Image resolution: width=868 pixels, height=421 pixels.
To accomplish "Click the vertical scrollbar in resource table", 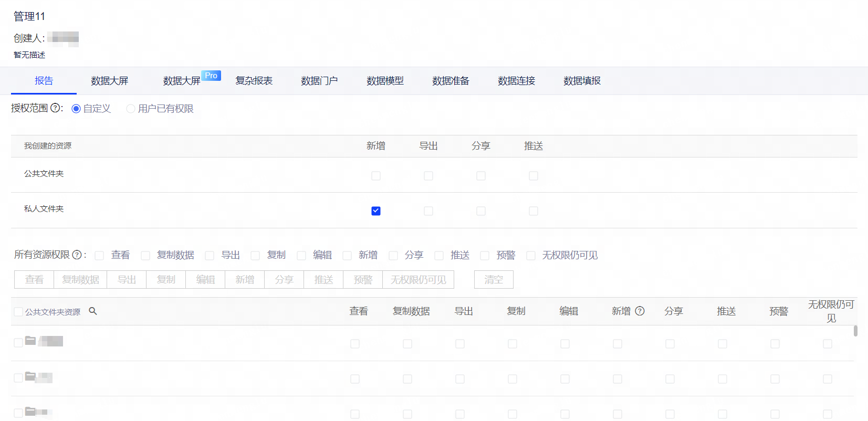I will (x=855, y=331).
